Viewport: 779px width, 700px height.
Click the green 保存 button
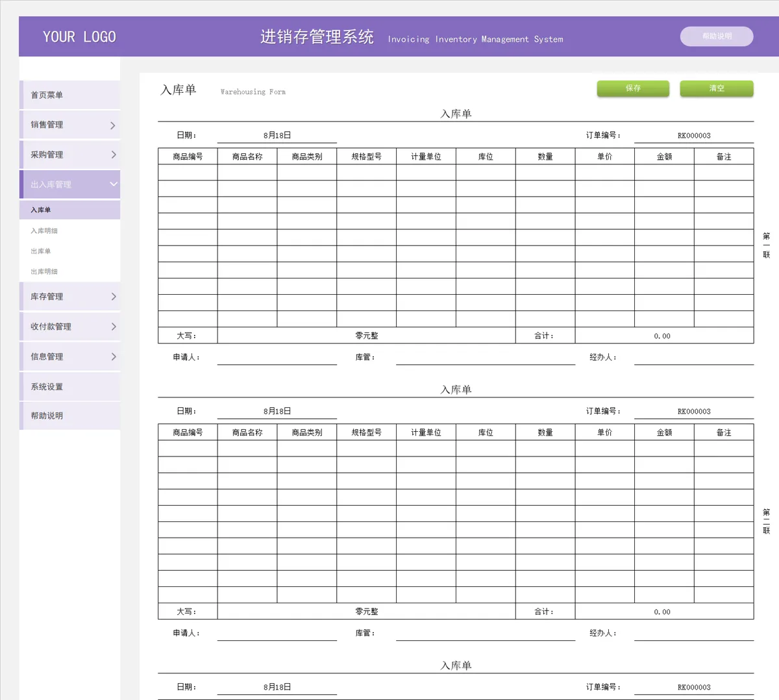point(633,88)
